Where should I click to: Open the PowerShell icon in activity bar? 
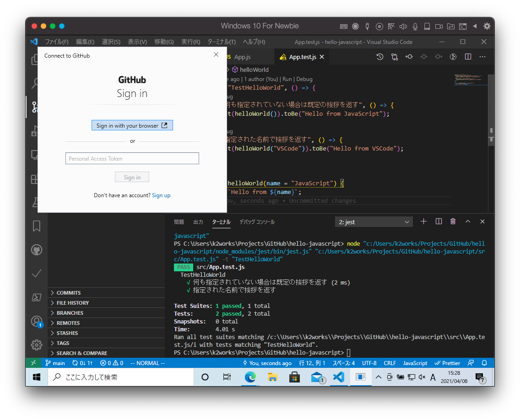(37, 297)
